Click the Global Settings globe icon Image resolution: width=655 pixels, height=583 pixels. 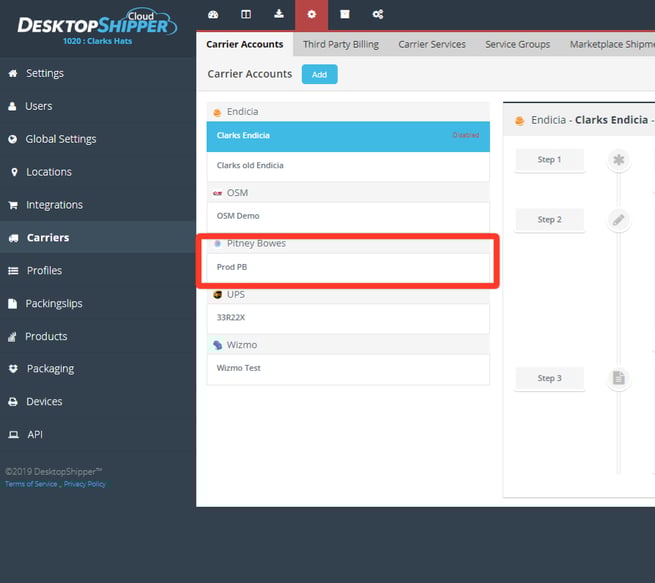[13, 139]
